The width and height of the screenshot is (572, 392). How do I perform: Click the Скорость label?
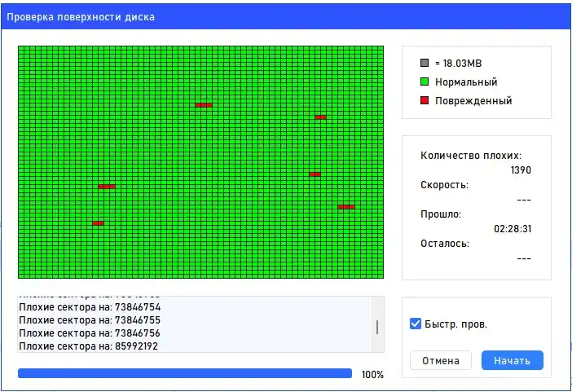pos(444,185)
